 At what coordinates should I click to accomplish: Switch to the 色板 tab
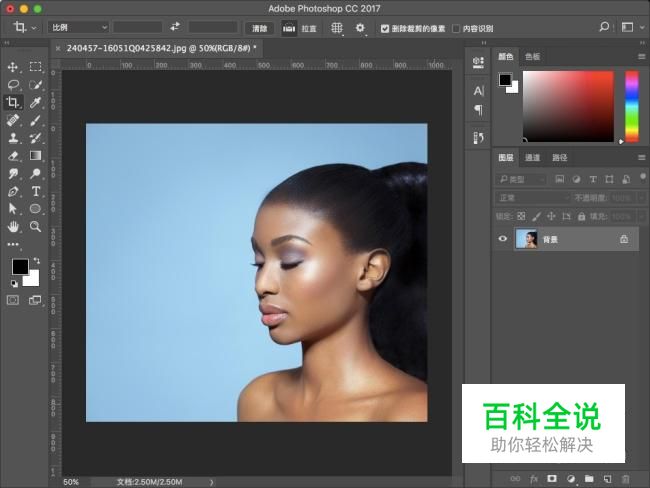tap(533, 57)
